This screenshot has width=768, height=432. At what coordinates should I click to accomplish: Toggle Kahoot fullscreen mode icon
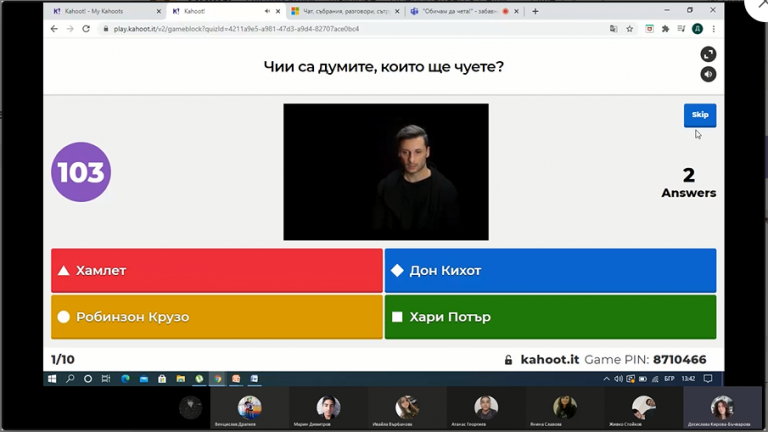708,54
